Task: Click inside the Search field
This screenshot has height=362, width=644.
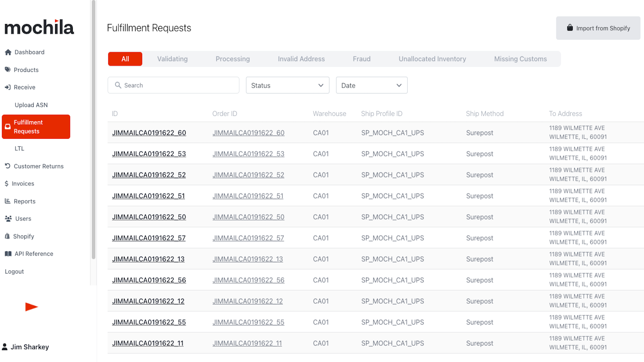Action: pos(173,85)
